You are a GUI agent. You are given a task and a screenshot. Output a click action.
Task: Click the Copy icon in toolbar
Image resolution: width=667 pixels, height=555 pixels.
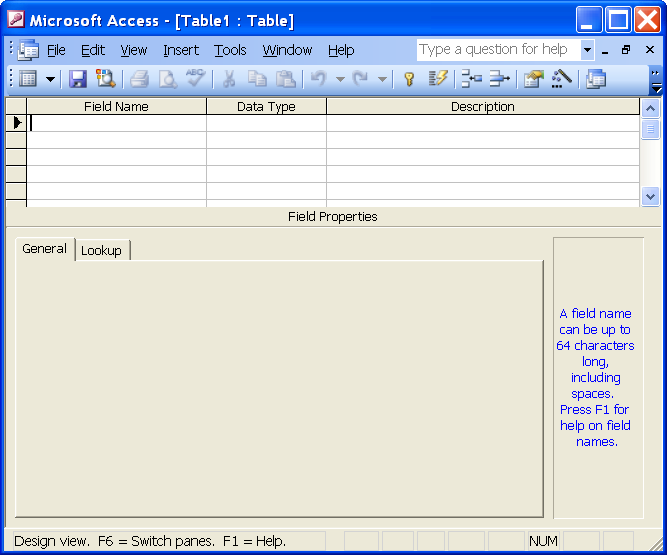[x=257, y=79]
